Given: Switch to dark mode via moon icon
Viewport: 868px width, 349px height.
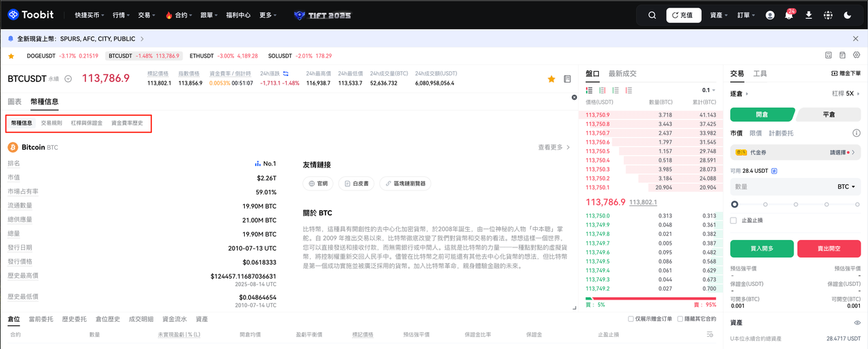Looking at the screenshot, I should tap(848, 15).
